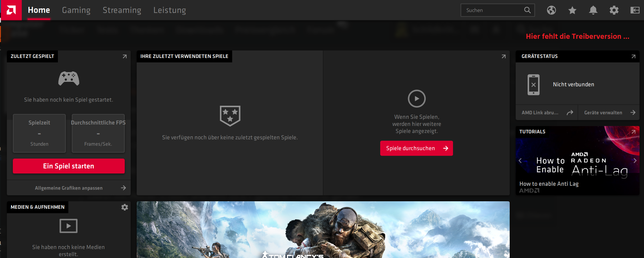
Task: Click the Durchschnittliche FPS stat tile
Action: [98, 133]
